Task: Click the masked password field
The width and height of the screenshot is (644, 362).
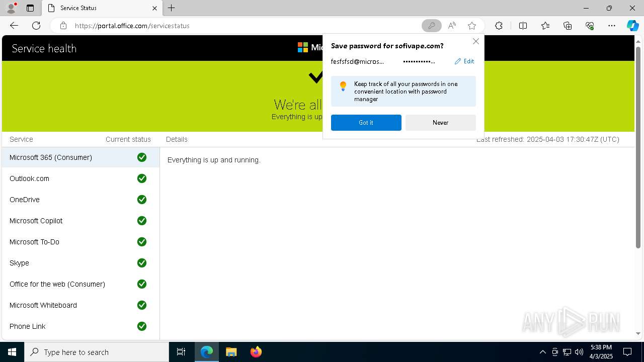Action: [419, 61]
